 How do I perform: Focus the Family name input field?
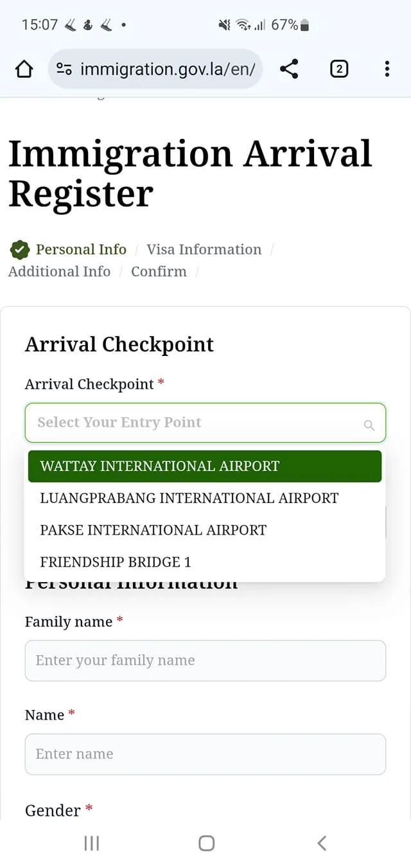205,660
